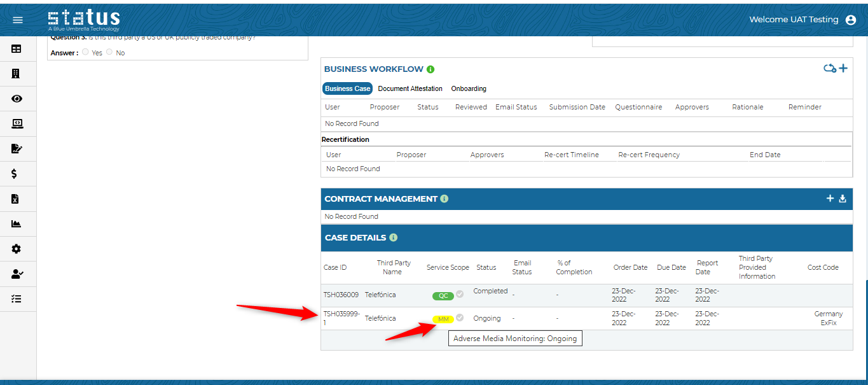This screenshot has height=385, width=868.
Task: Select the Yes radio button for Question 3
Action: tap(86, 52)
